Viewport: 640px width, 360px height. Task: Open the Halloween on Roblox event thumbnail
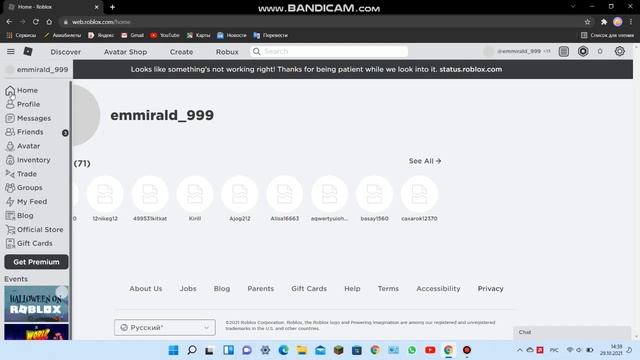click(x=36, y=304)
